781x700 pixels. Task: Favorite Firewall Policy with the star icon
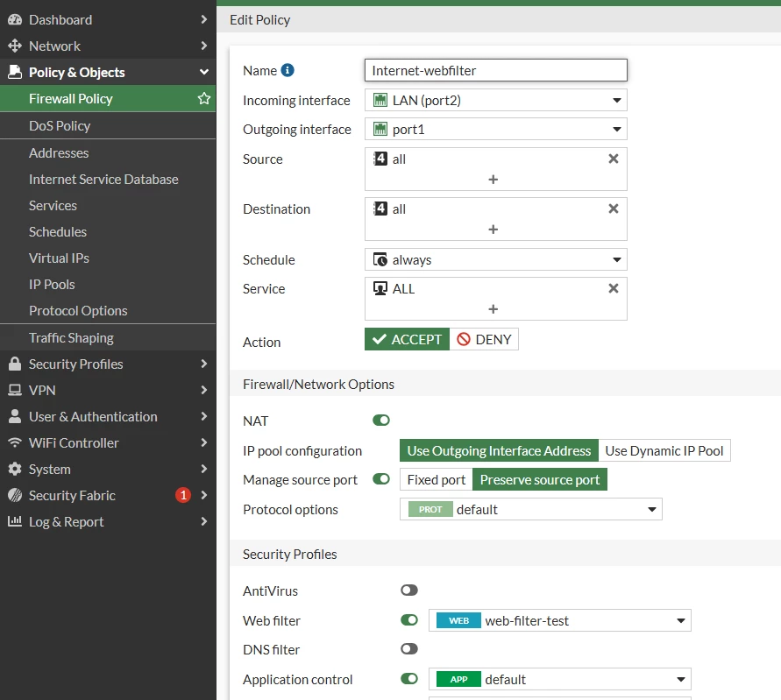click(x=203, y=99)
